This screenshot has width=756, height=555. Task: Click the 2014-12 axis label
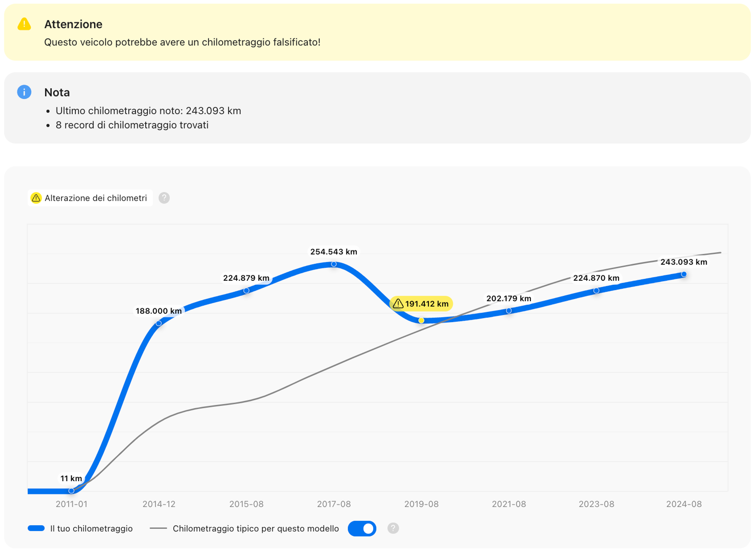pyautogui.click(x=159, y=504)
